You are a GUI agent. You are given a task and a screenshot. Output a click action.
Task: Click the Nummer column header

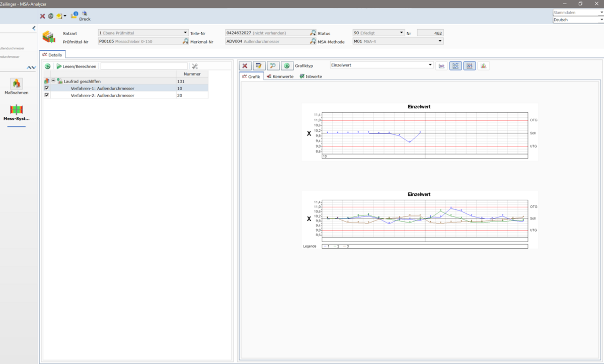[192, 74]
